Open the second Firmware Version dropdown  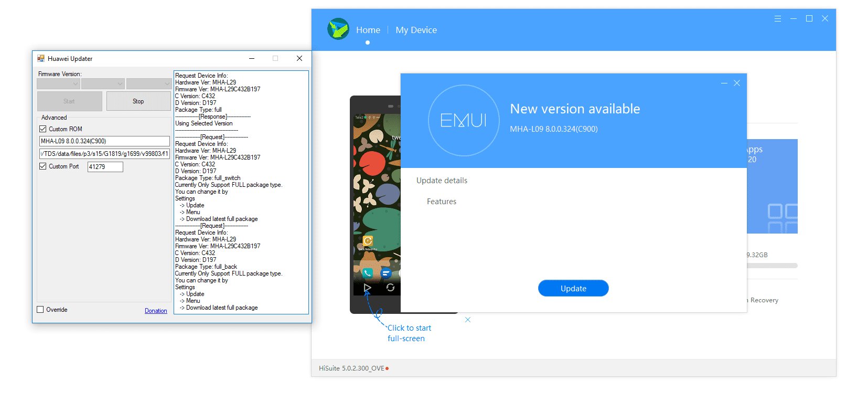103,83
